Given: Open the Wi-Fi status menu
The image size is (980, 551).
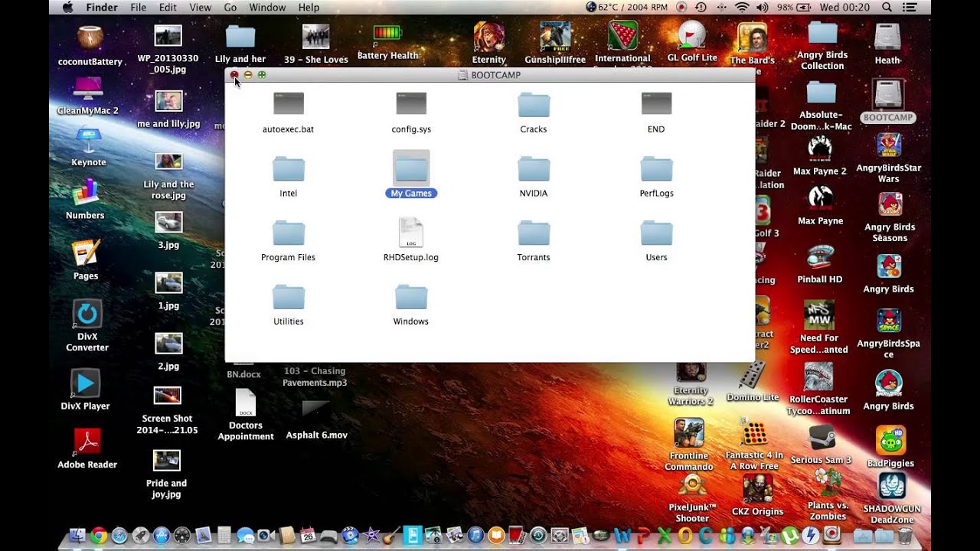Looking at the screenshot, I should [x=741, y=7].
